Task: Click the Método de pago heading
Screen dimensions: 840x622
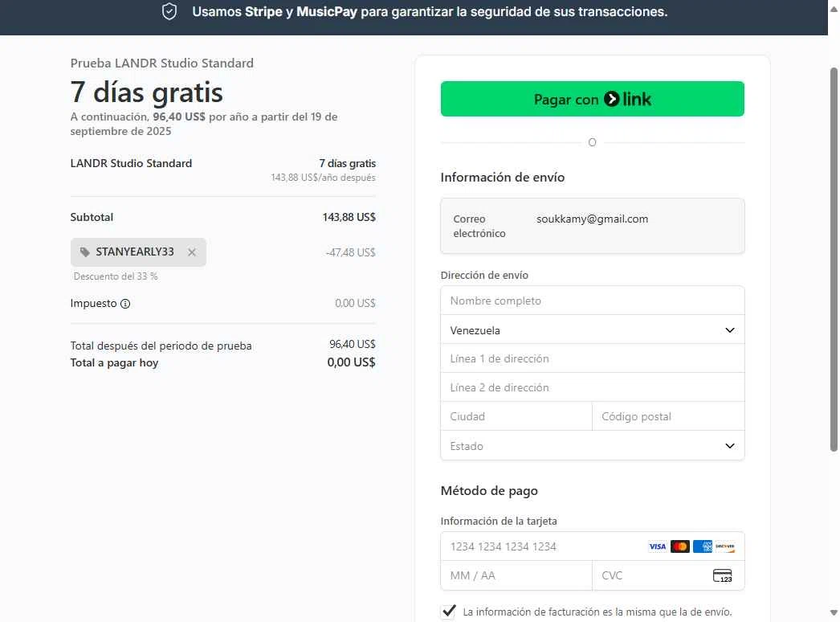Action: [x=488, y=491]
